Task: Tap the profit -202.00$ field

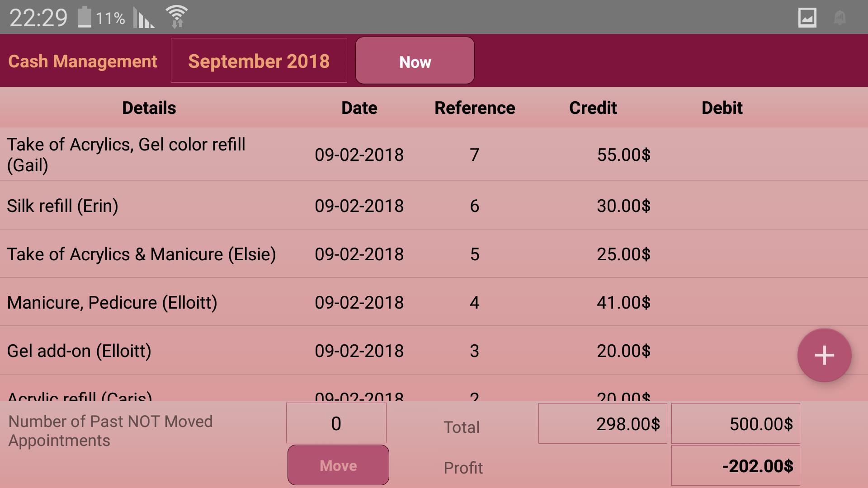Action: coord(736,465)
